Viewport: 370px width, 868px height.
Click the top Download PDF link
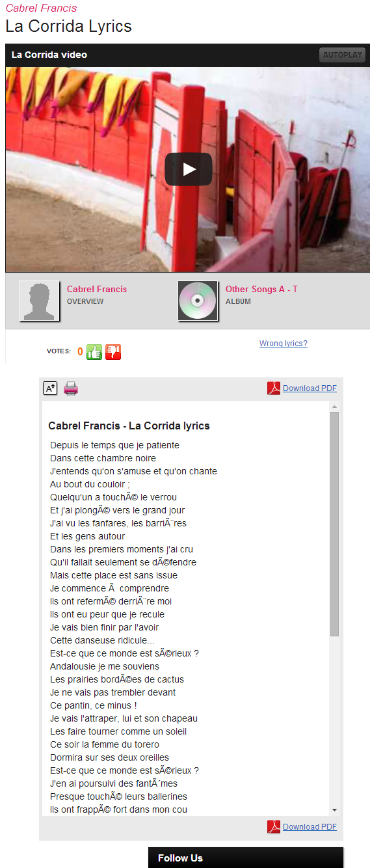[310, 388]
